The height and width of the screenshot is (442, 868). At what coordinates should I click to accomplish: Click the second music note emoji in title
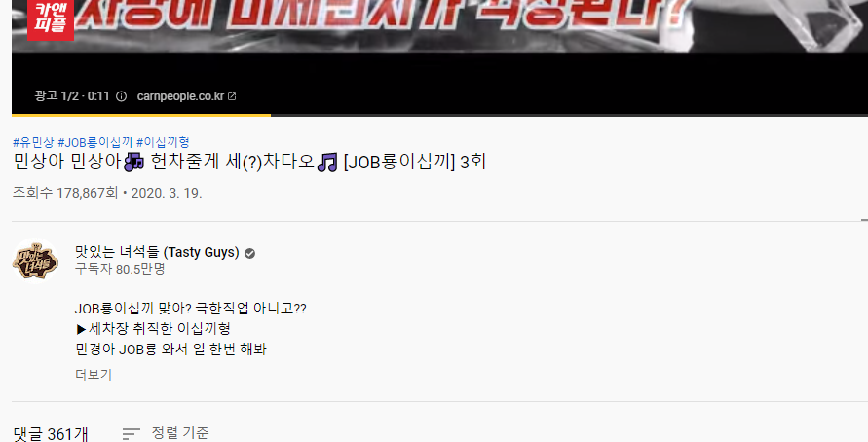pos(327,162)
